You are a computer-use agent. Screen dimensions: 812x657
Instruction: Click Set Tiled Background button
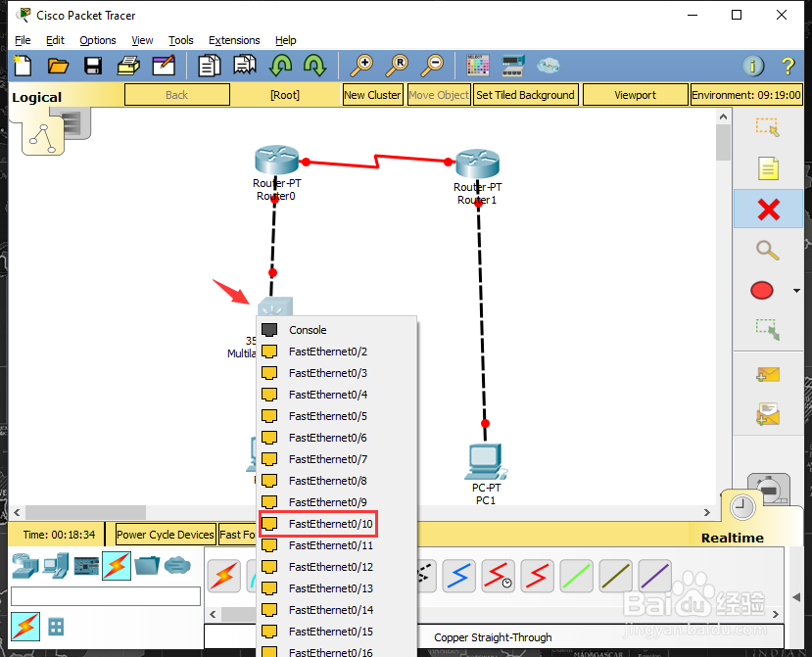525,95
